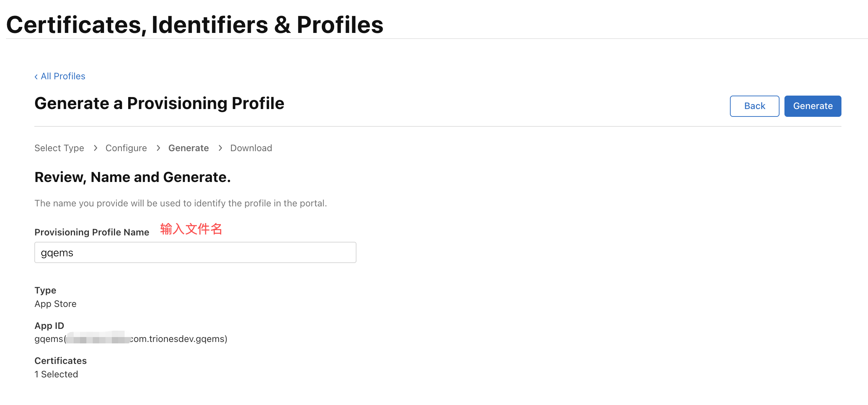
Task: Click the Certificates, Identifiers & Profiles title
Action: click(195, 25)
